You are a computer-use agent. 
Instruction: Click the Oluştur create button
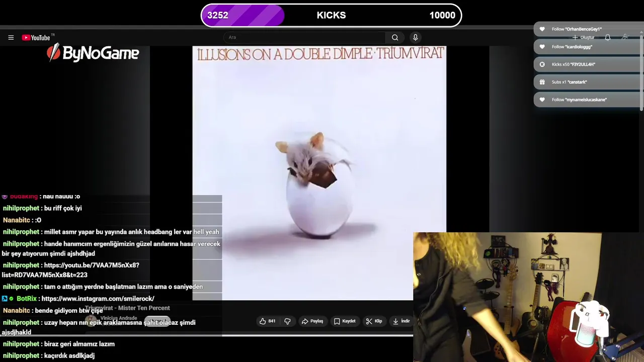[x=584, y=37]
